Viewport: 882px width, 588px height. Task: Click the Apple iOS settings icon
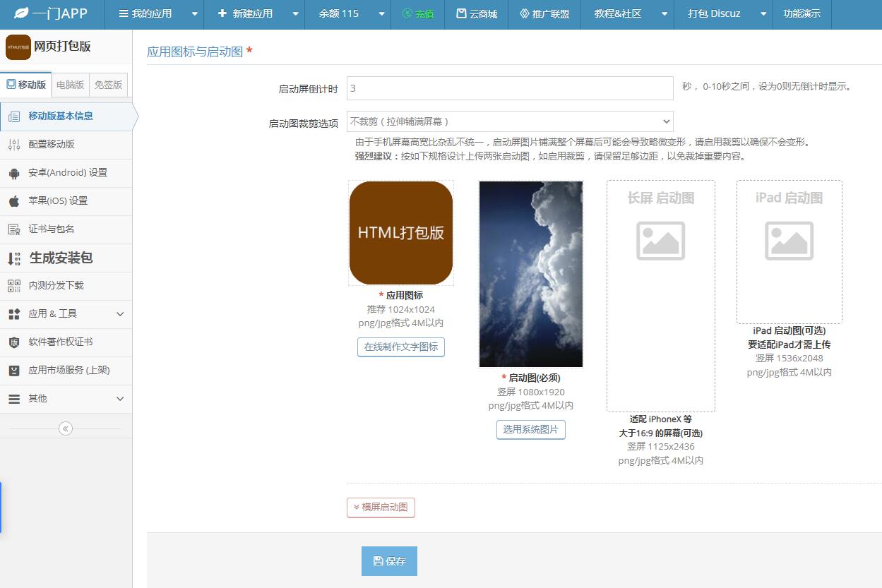(14, 201)
